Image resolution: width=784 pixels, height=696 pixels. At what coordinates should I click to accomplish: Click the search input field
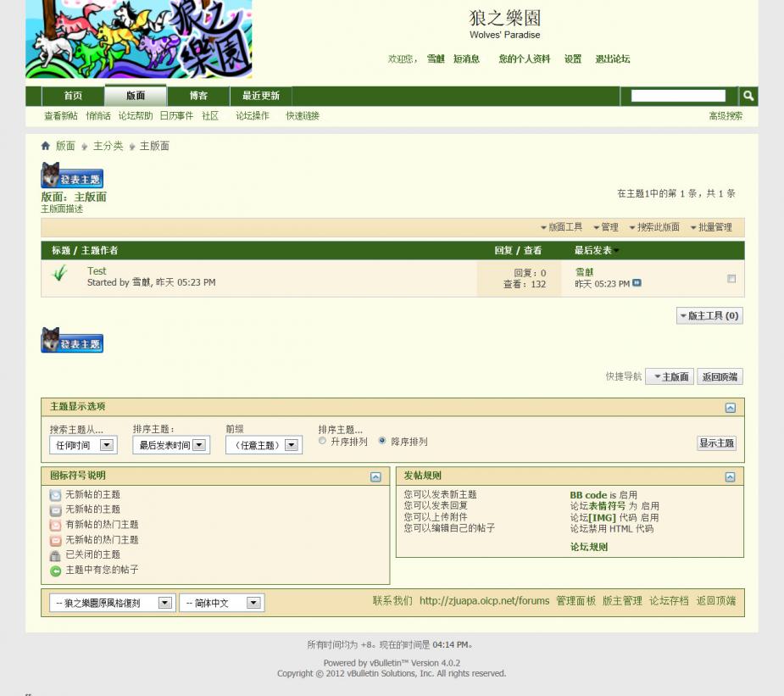[x=678, y=96]
